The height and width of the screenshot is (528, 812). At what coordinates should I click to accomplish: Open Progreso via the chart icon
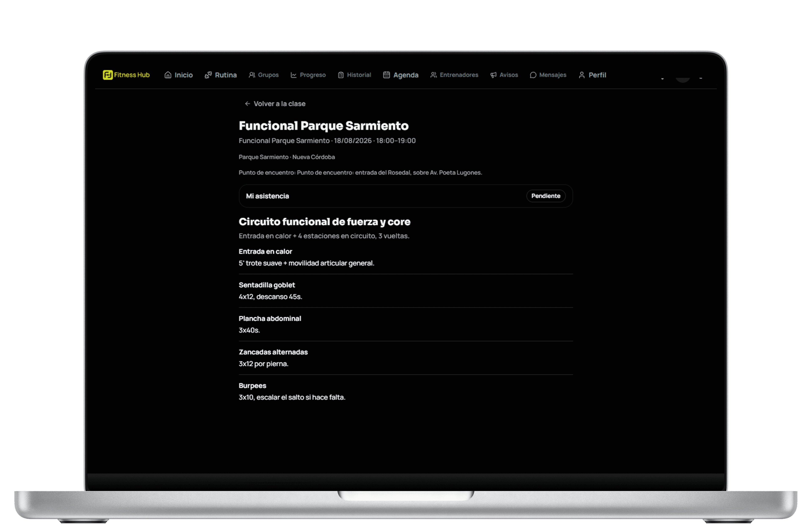pos(294,75)
